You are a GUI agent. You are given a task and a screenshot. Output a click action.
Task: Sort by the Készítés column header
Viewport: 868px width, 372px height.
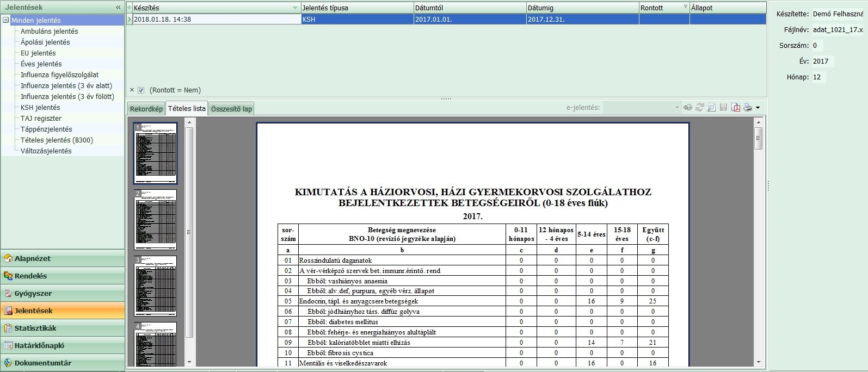pyautogui.click(x=212, y=8)
